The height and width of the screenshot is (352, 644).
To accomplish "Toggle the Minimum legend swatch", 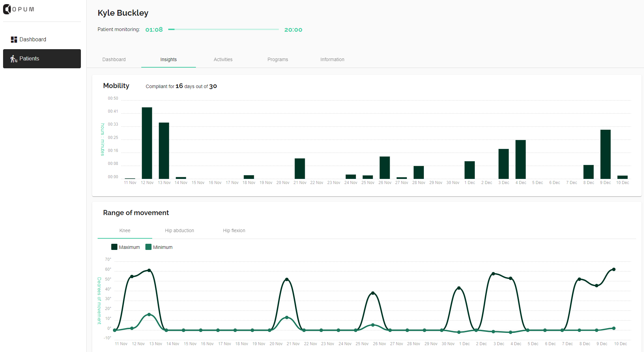I will 148,247.
